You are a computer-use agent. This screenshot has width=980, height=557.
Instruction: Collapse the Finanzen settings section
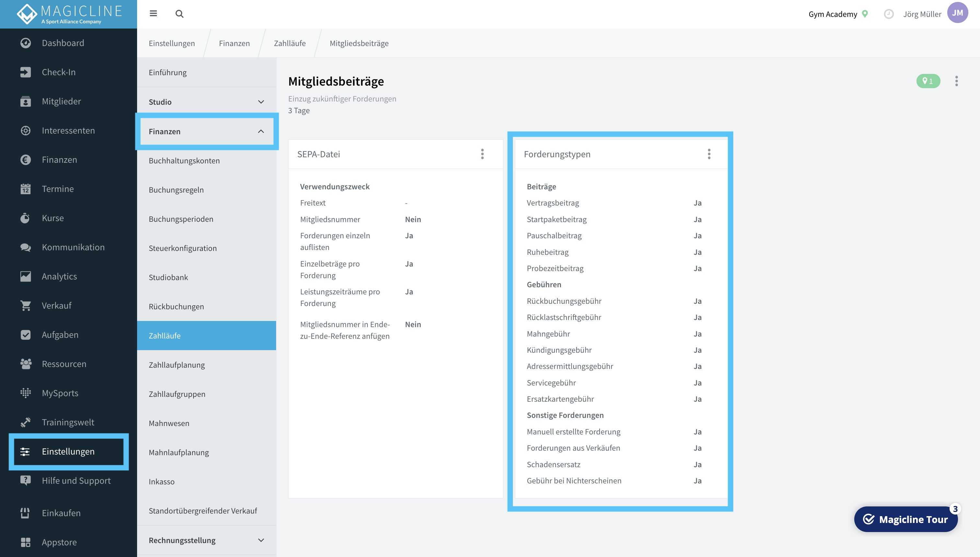pos(206,131)
